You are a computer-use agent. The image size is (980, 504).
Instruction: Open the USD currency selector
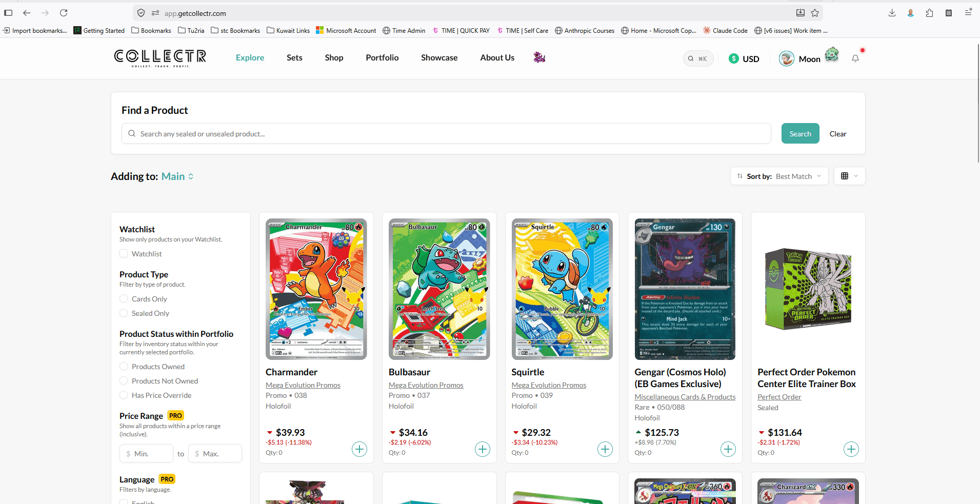(744, 59)
